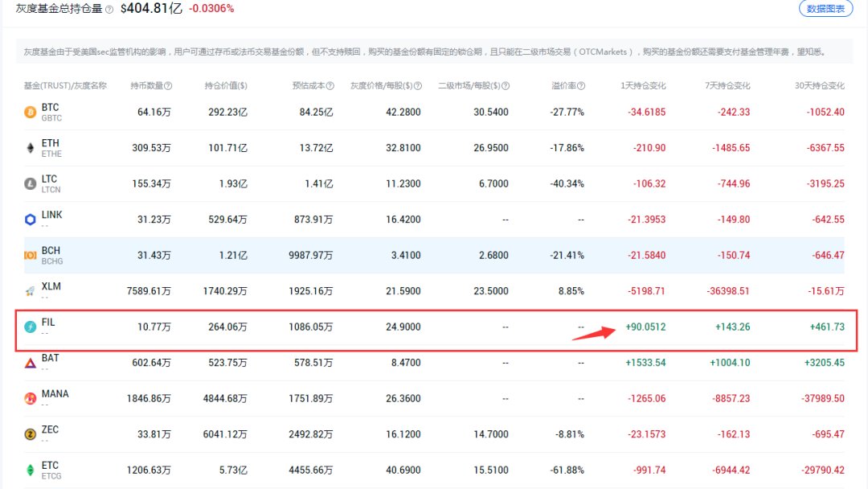This screenshot has width=868, height=489.
Task: Click the BCH coin icon
Action: 30,255
